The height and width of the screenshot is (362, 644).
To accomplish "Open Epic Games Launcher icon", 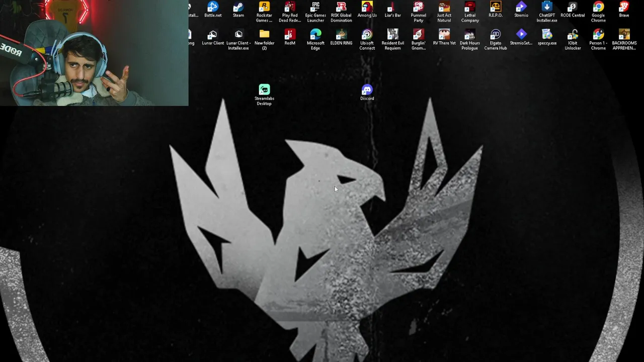I will (315, 12).
